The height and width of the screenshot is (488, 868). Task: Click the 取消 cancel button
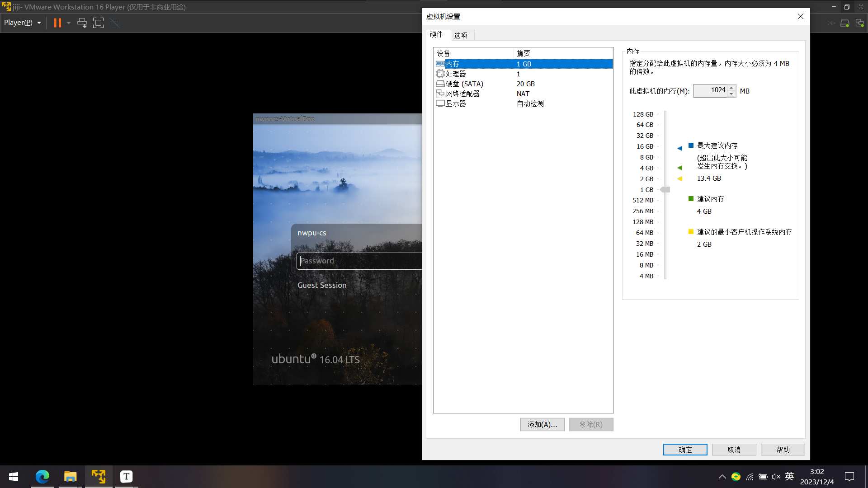tap(734, 450)
